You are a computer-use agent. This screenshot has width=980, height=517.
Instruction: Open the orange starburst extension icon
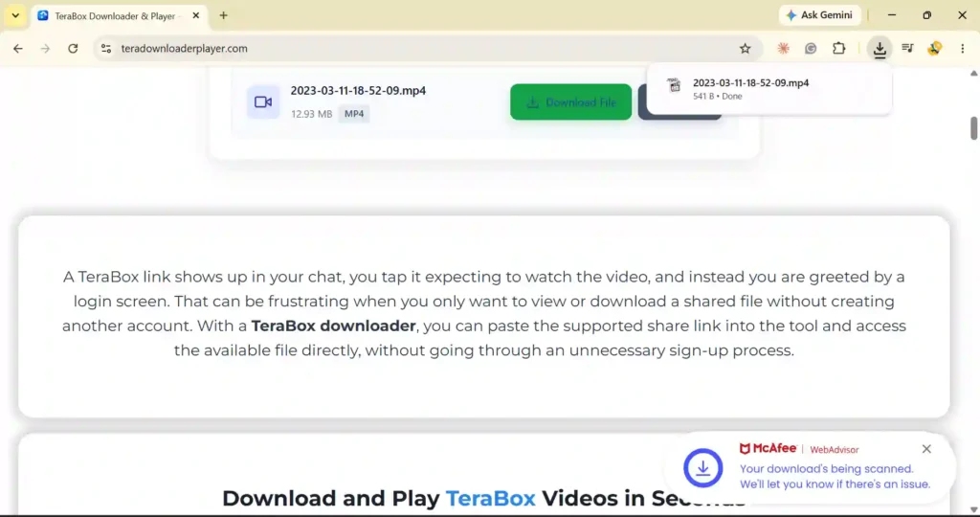[x=783, y=48]
